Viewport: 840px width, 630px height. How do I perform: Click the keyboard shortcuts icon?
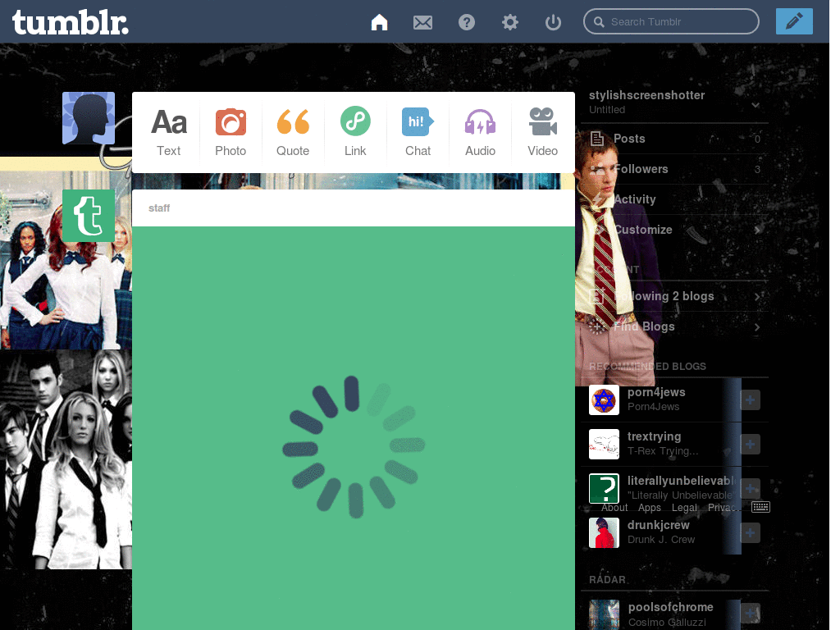point(760,507)
